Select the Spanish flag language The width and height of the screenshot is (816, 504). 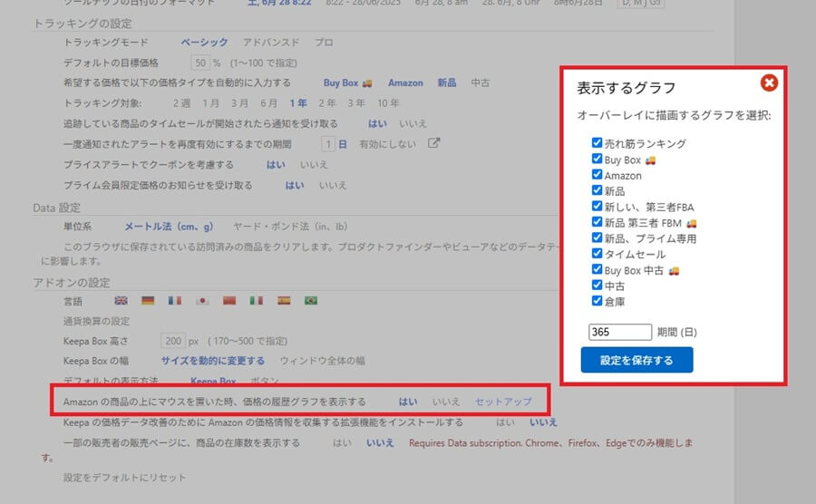click(284, 301)
